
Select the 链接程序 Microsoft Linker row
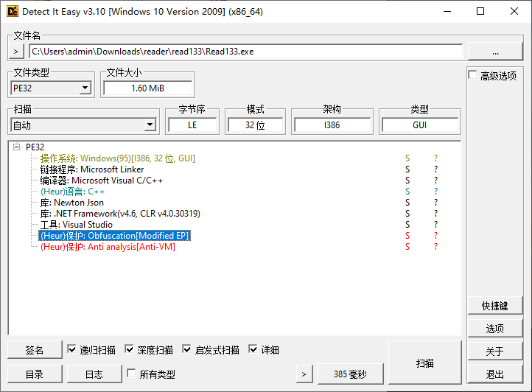92,169
